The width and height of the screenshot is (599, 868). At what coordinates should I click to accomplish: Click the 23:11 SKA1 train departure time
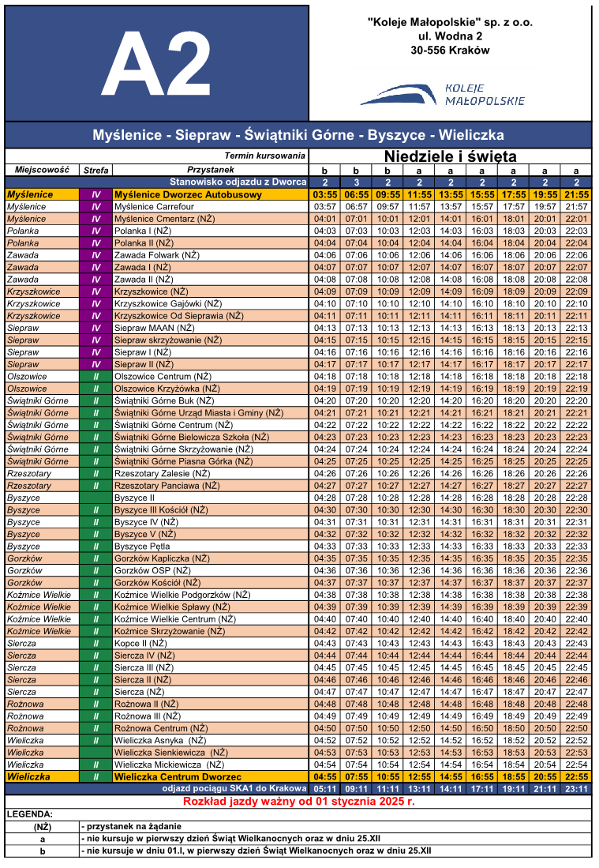pyautogui.click(x=576, y=788)
